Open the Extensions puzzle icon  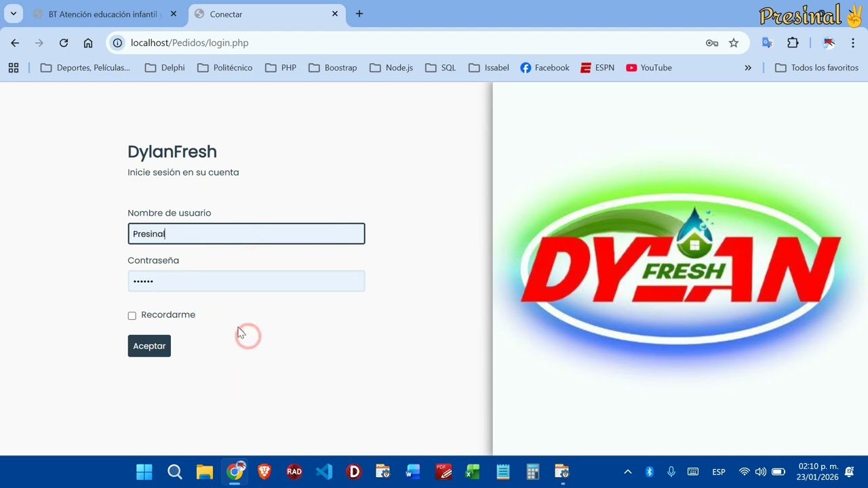coord(793,43)
